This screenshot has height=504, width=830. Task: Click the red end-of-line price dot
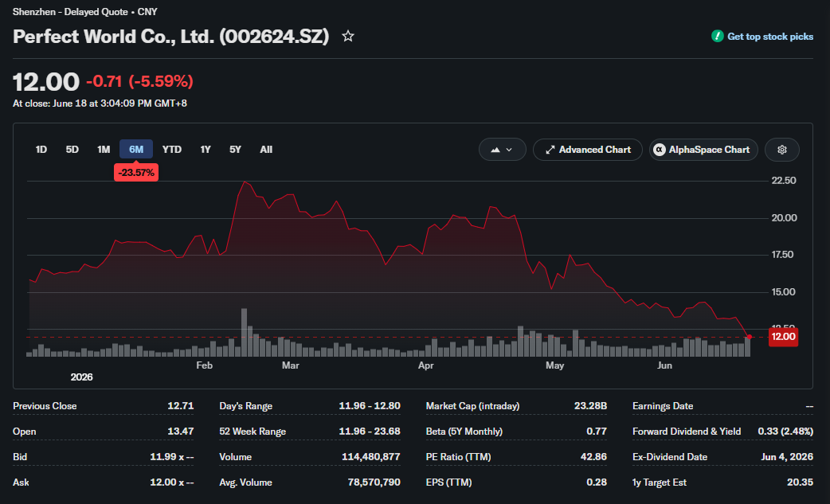(x=749, y=337)
